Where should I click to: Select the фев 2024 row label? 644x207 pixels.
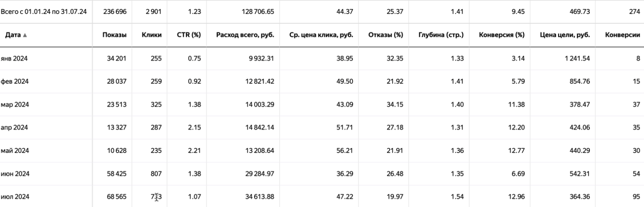click(x=15, y=82)
